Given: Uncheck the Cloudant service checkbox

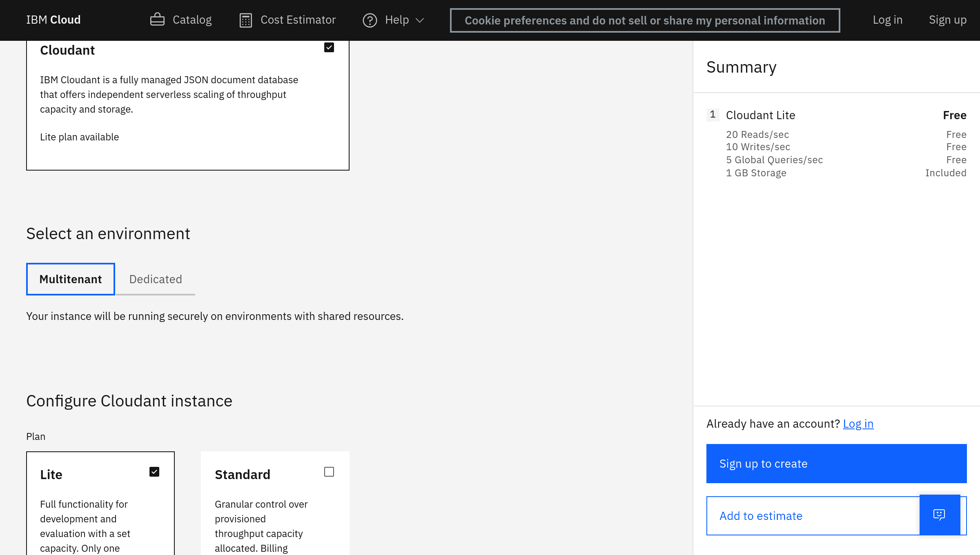Looking at the screenshot, I should point(329,47).
